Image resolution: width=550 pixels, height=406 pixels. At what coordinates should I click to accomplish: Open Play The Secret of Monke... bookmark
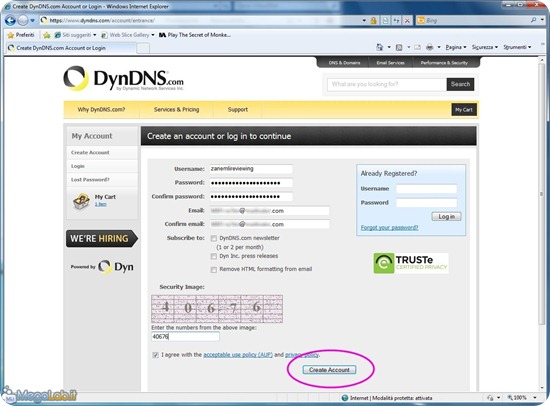pos(195,35)
